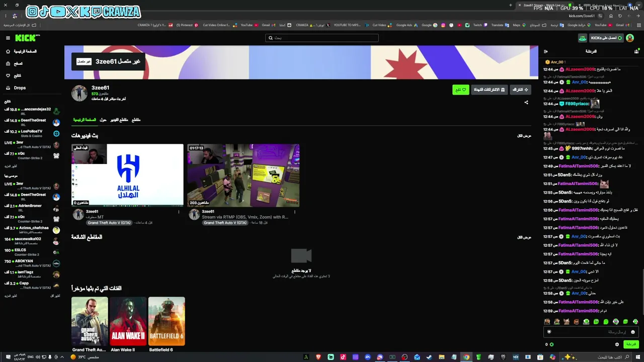
Task: Click 'View all' next to the clips heading
Action: pyautogui.click(x=524, y=237)
